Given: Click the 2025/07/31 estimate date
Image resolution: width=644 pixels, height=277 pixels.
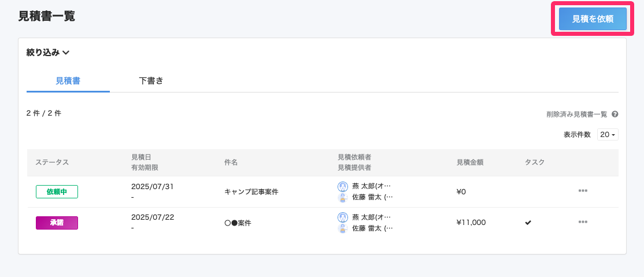Looking at the screenshot, I should coord(153,186).
